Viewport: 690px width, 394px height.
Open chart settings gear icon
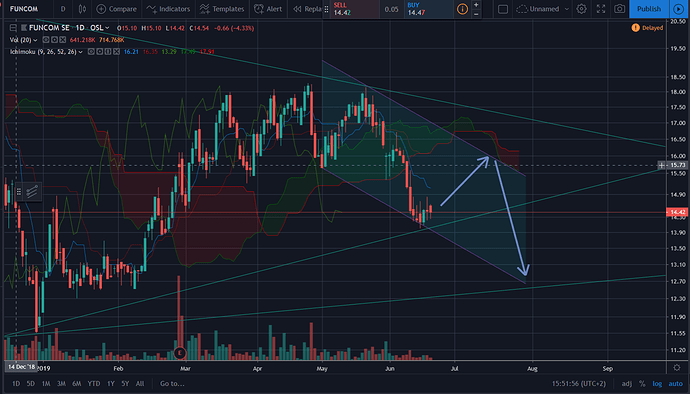click(x=581, y=9)
